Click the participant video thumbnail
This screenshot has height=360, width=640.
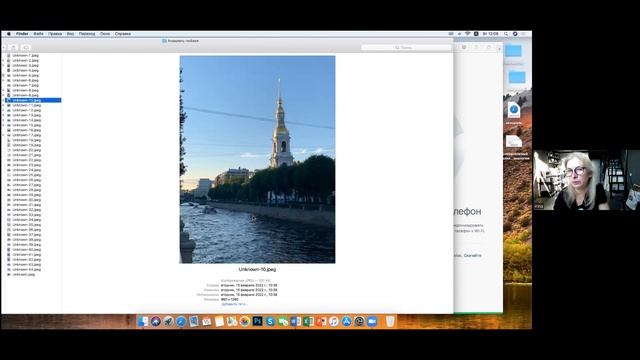(x=586, y=180)
